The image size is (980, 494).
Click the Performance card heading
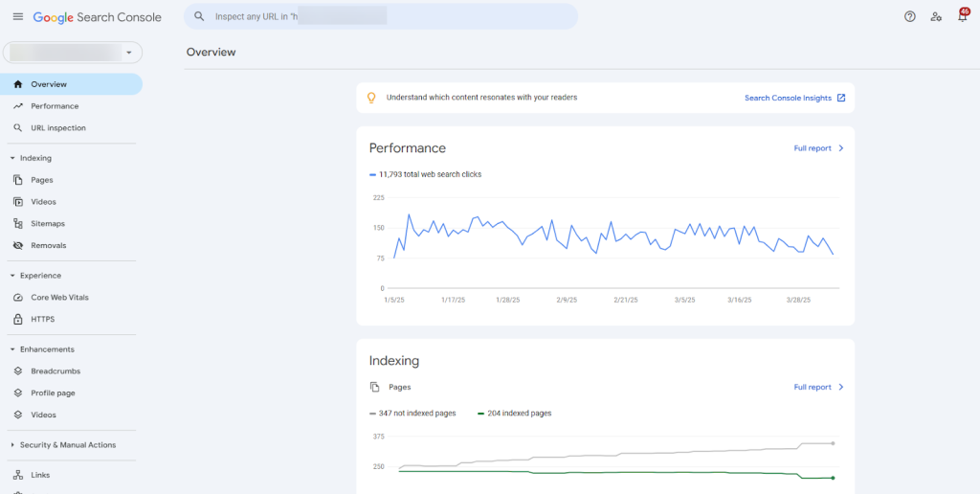pos(408,148)
